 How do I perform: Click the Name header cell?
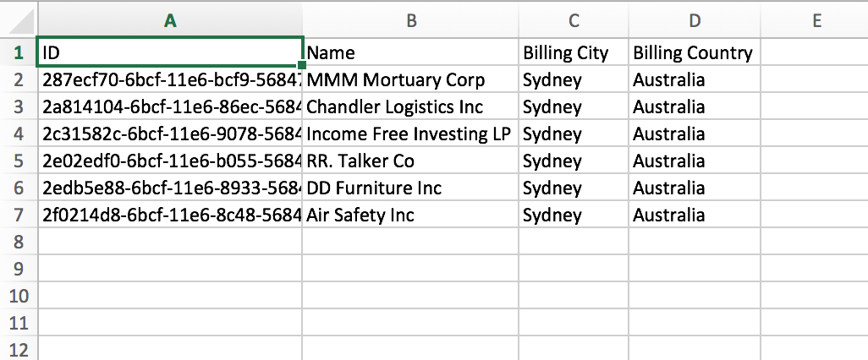411,52
